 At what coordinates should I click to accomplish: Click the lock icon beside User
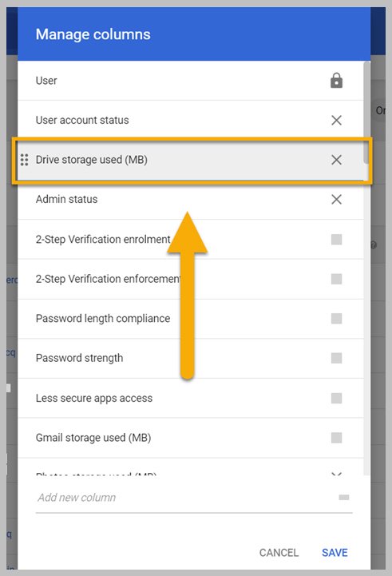pos(336,81)
